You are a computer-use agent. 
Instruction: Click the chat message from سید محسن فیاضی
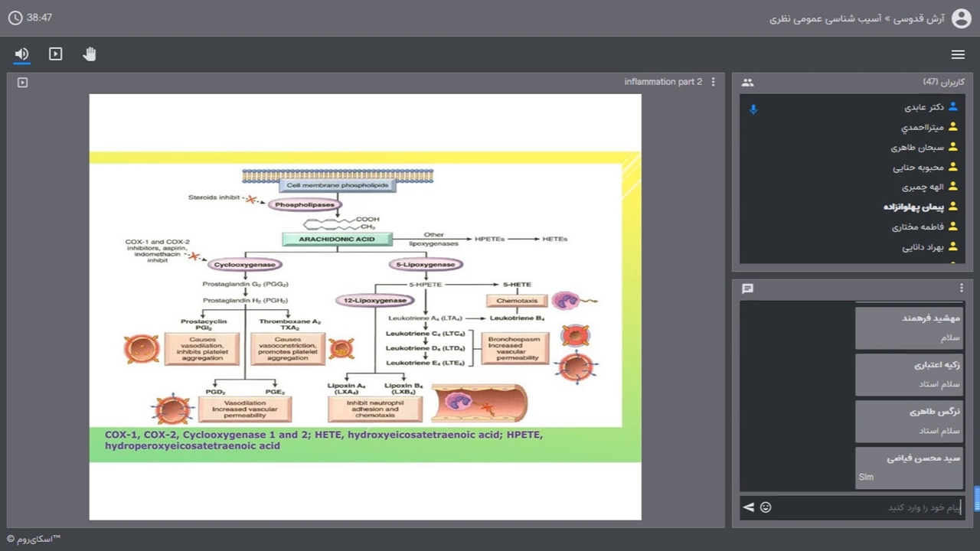click(909, 468)
